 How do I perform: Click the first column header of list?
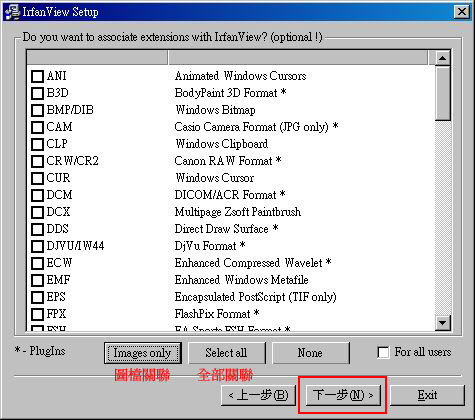coord(97,58)
